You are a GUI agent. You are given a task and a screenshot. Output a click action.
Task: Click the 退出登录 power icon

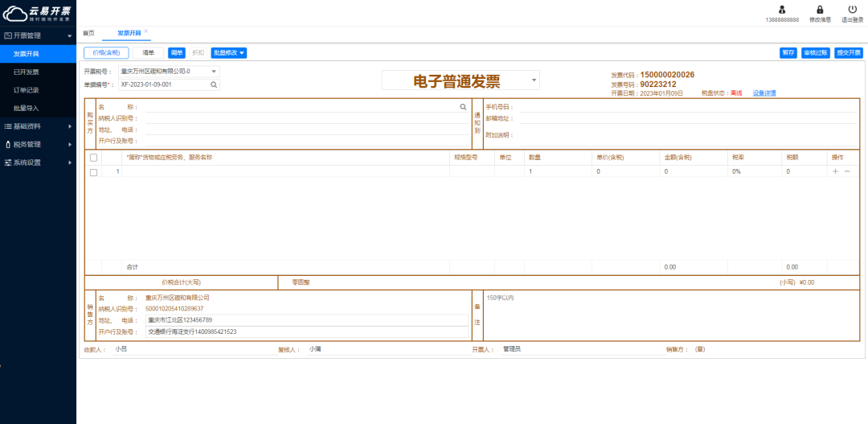point(852,10)
